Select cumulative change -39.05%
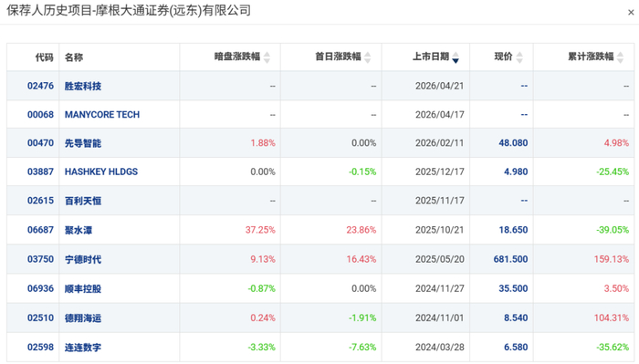 tap(613, 230)
